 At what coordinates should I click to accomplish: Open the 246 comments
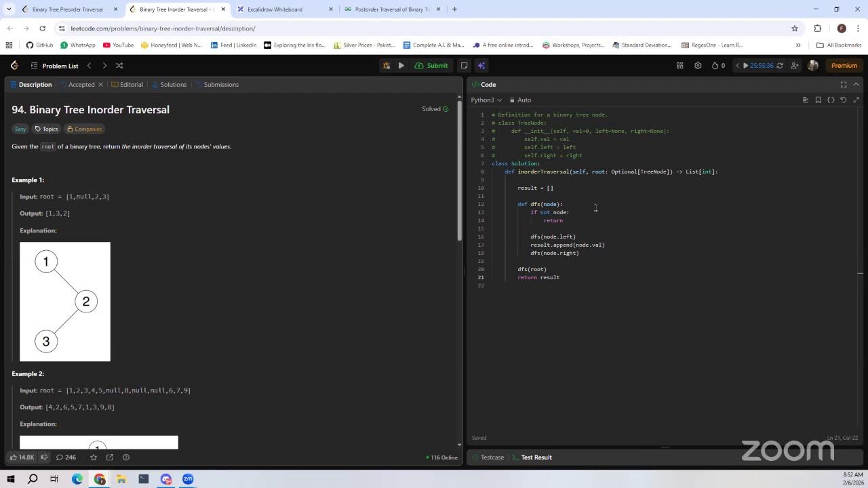(66, 457)
